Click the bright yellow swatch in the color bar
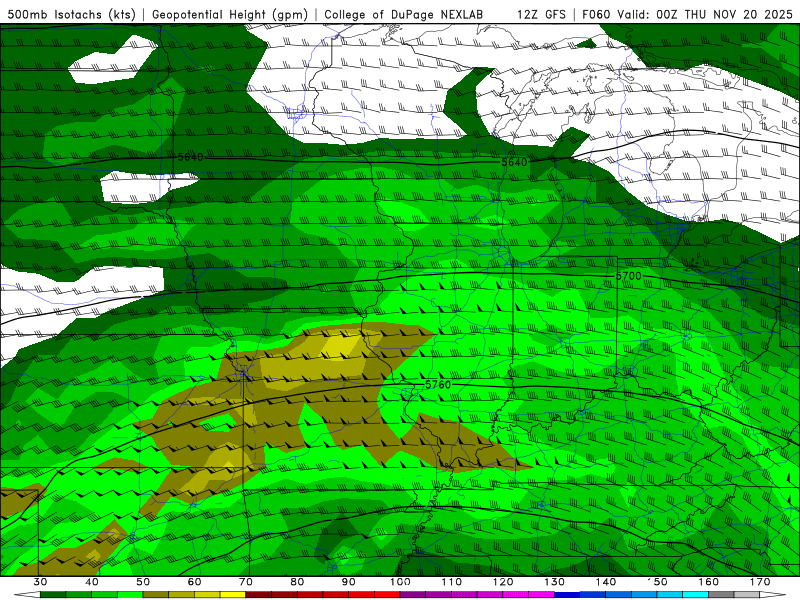Viewport: 800px width, 600px height. coord(233,595)
